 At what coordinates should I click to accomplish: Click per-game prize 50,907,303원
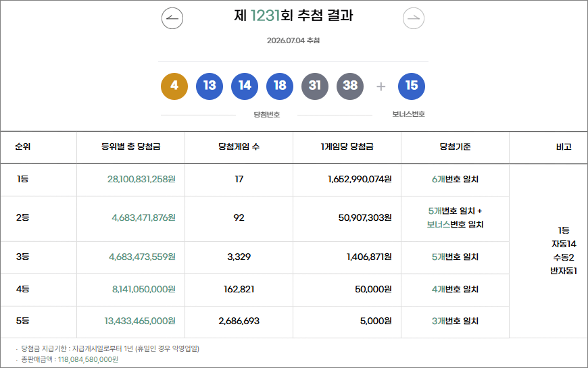point(365,217)
